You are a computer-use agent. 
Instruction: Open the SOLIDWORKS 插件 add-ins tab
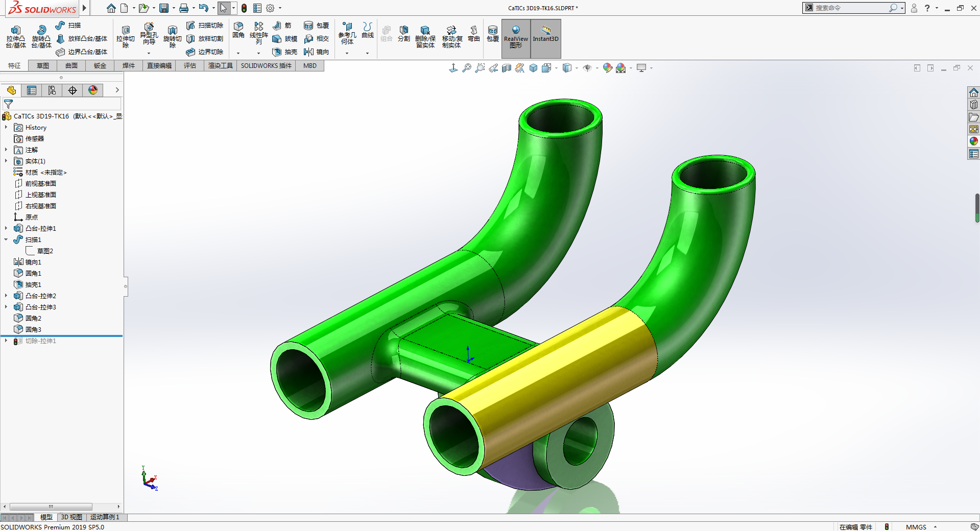click(266, 66)
